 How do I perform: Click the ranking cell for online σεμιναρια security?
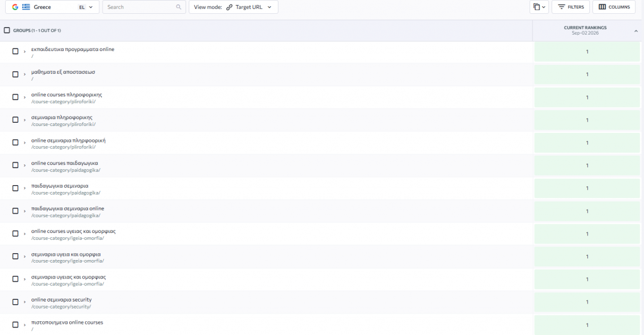587,302
